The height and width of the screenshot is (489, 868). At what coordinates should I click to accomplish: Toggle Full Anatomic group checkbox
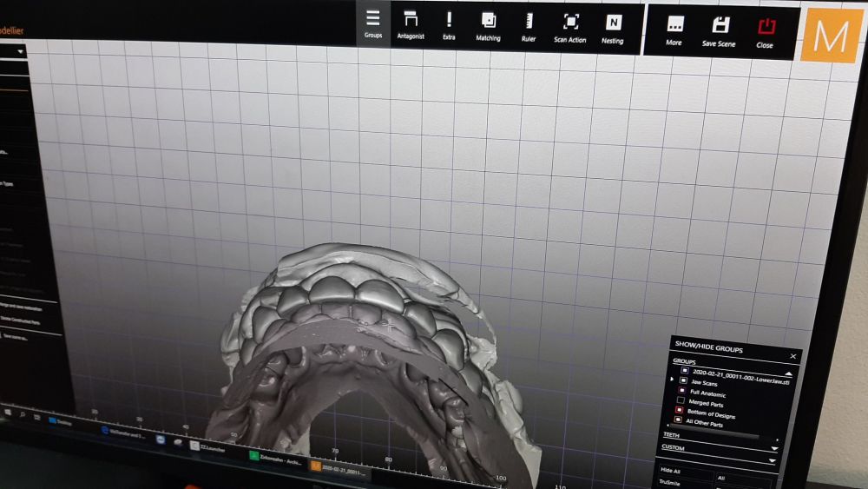point(682,391)
